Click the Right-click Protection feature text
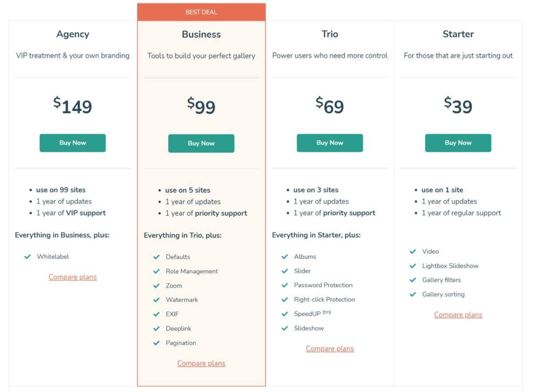 pyautogui.click(x=324, y=300)
